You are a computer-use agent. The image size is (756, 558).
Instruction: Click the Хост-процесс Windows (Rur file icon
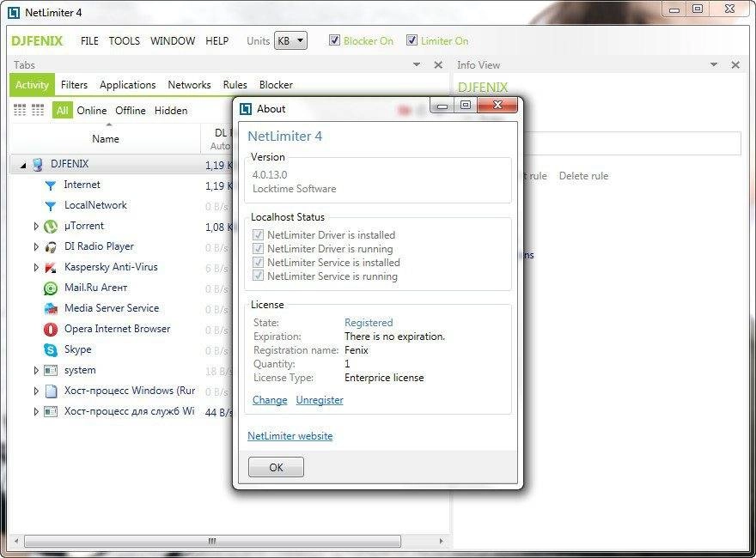[51, 391]
